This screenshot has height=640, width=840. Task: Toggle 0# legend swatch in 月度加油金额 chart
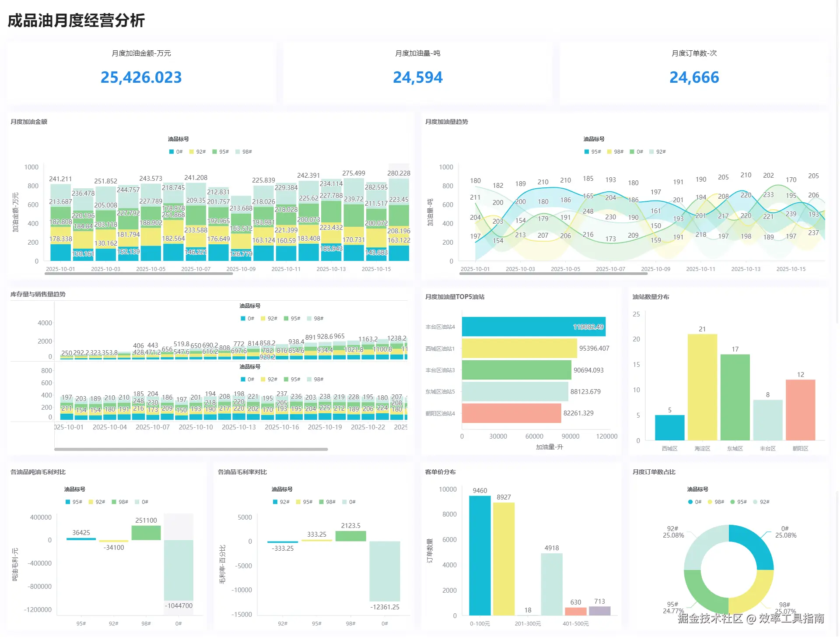tap(171, 152)
